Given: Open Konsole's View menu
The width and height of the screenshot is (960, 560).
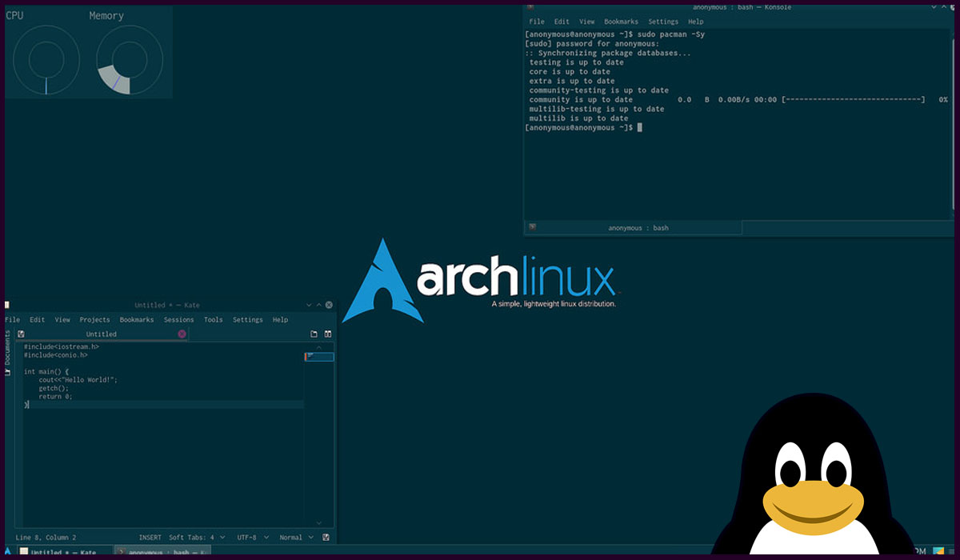Looking at the screenshot, I should (x=587, y=22).
